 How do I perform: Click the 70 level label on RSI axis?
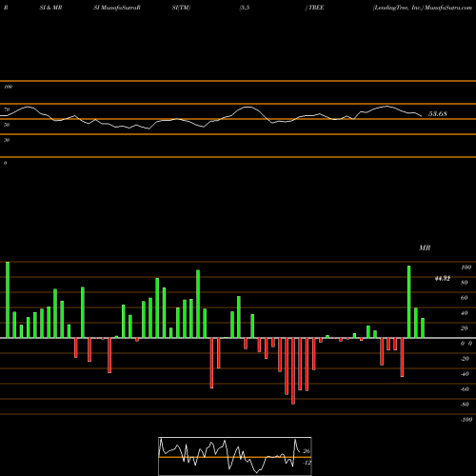click(x=7, y=109)
